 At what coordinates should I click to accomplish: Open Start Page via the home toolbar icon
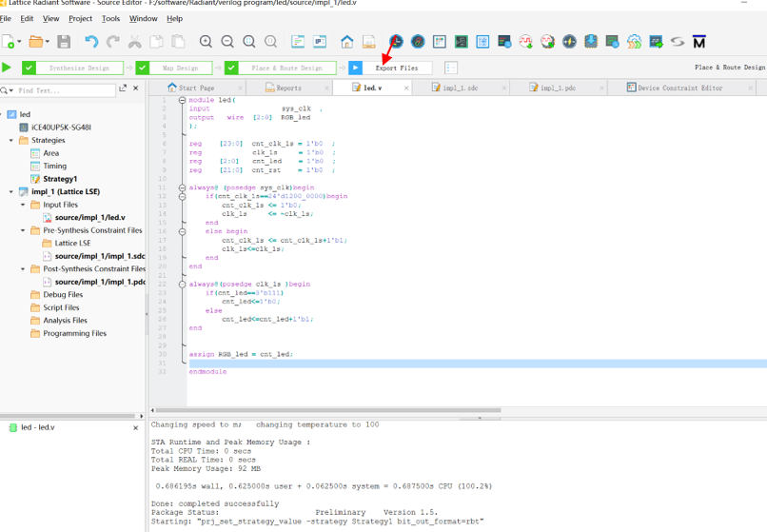(x=347, y=42)
